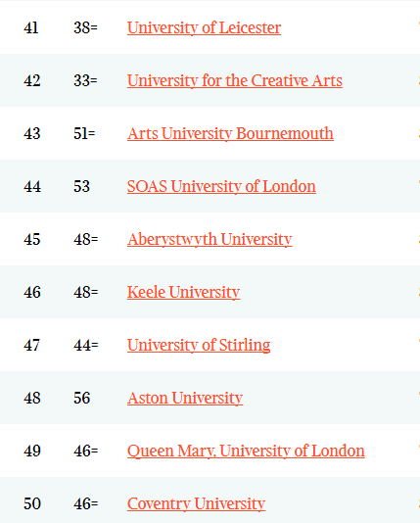Screen dimensions: 420x523
Task: Click previous rank 56 beside Aston
Action: click(x=82, y=399)
